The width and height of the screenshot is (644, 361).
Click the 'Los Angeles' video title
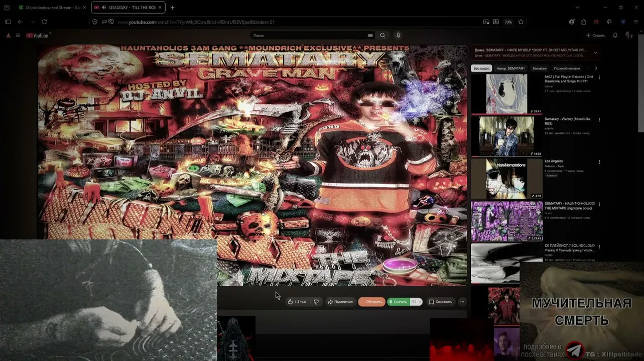(554, 161)
